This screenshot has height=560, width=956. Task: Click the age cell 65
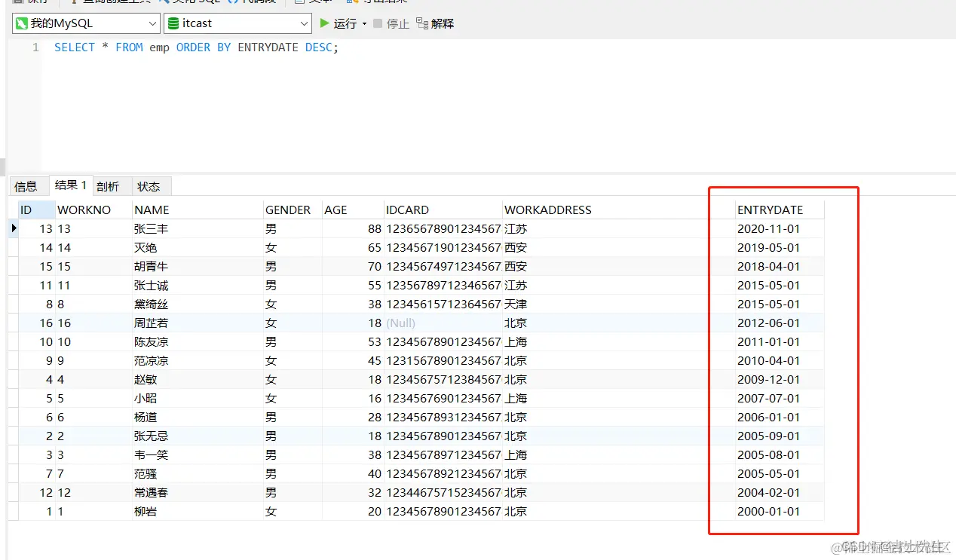353,247
